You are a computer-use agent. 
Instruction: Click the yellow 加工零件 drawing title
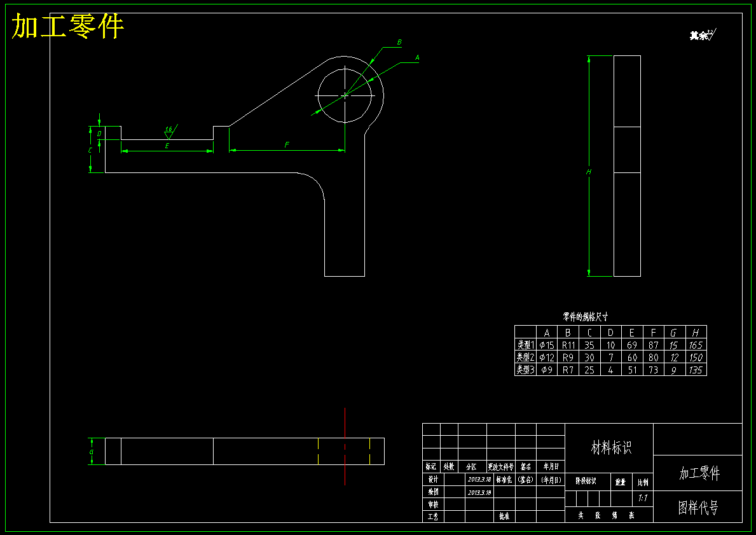(68, 25)
